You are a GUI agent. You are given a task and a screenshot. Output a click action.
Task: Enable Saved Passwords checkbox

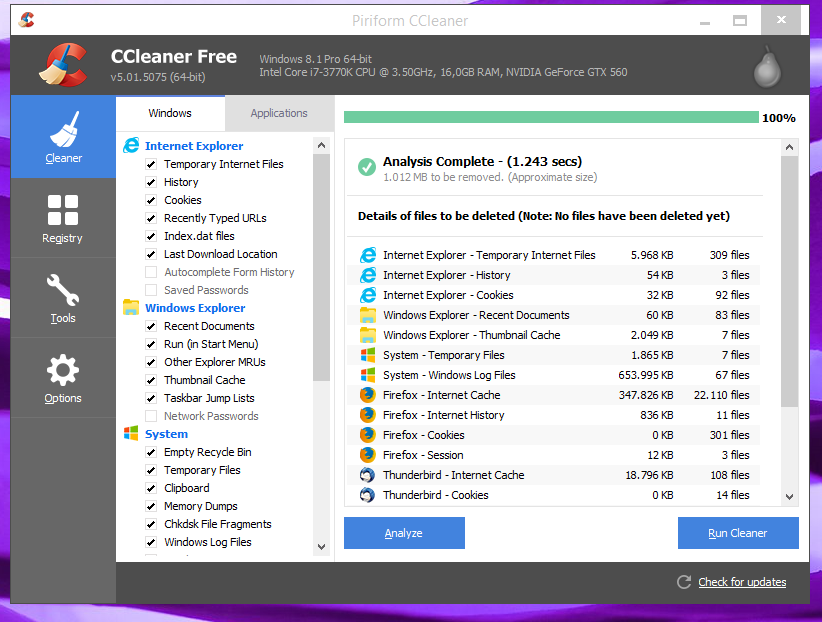click(151, 290)
